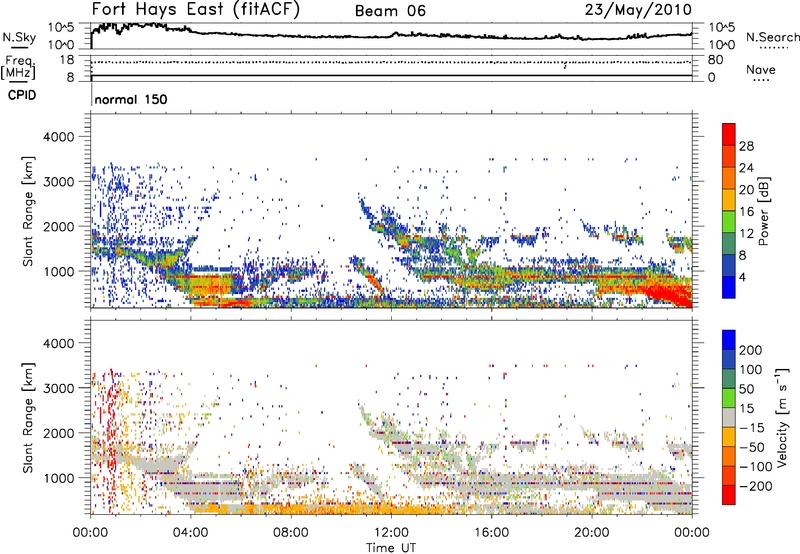Click the solid frequency line in Freq panel
Viewport: 800px width, 554px height.
(x=391, y=75)
